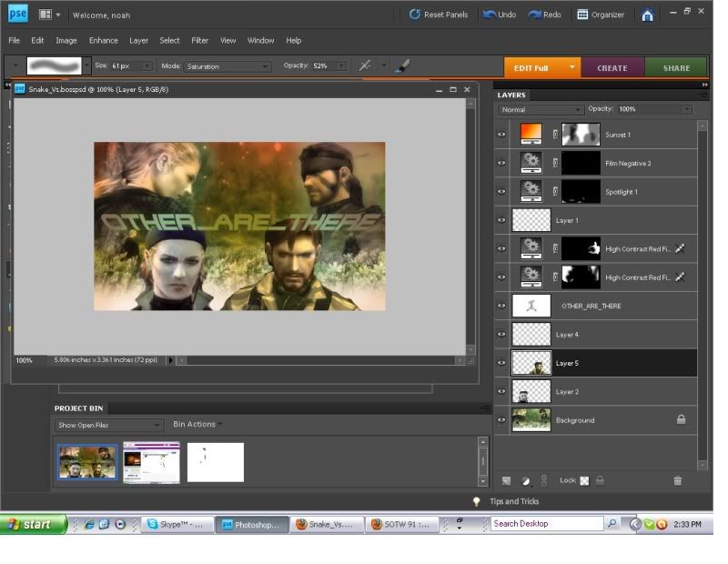Click the Search Desktop magnifier icon

612,524
